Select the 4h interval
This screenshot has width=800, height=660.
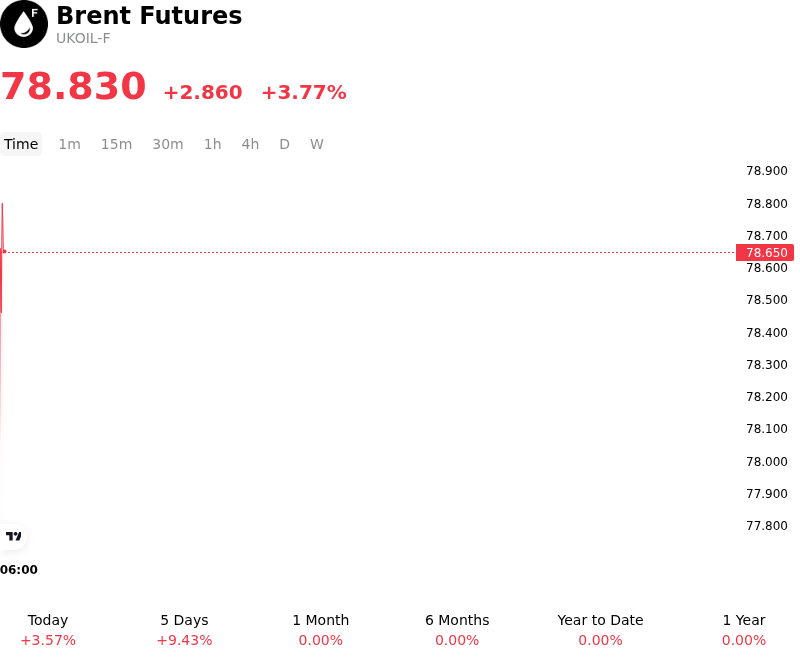[x=250, y=144]
